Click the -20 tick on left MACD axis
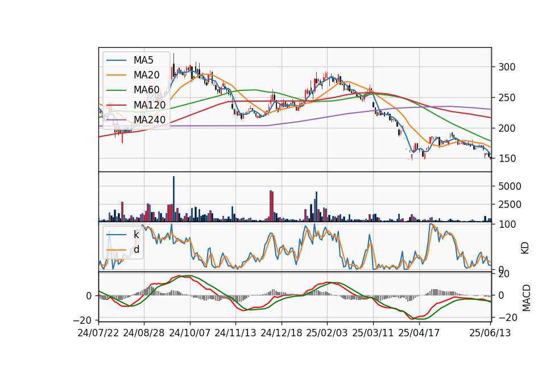 pyautogui.click(x=82, y=320)
